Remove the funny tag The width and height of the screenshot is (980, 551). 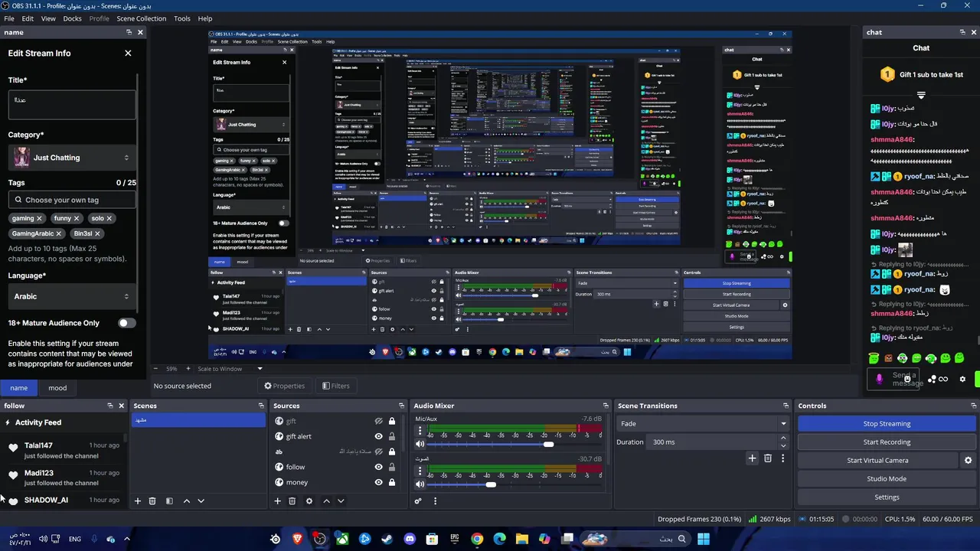pos(76,218)
